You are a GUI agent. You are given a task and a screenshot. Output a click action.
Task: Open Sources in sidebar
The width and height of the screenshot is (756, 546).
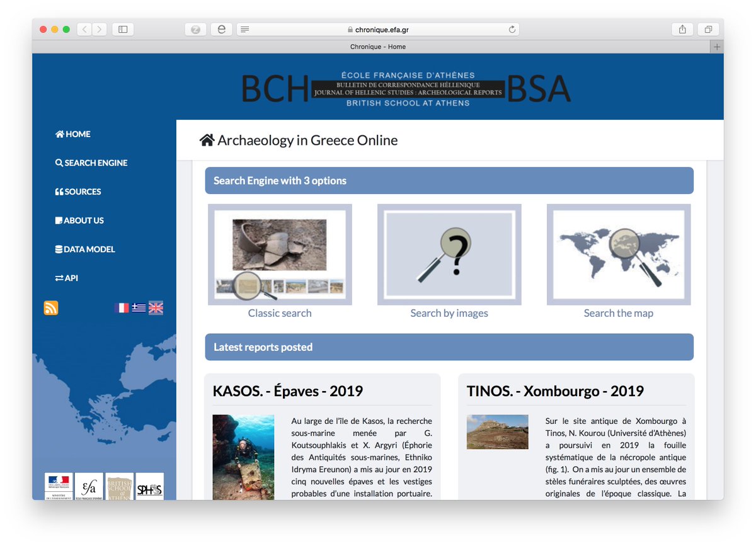click(78, 192)
